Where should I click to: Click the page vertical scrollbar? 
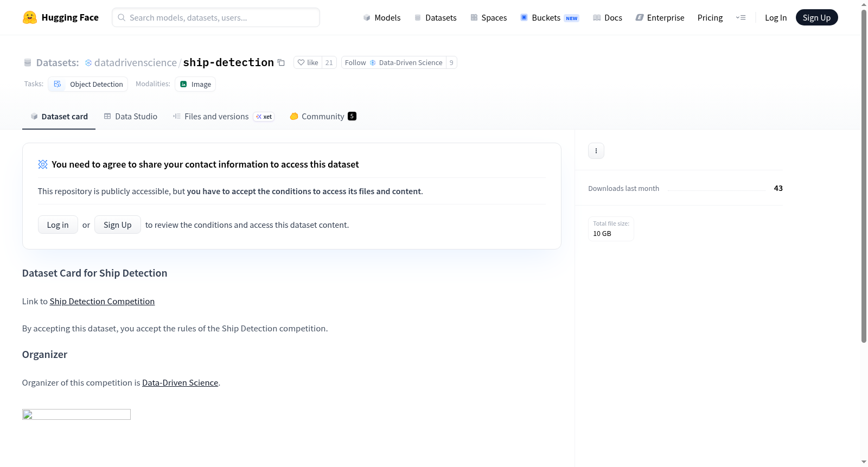(x=864, y=176)
